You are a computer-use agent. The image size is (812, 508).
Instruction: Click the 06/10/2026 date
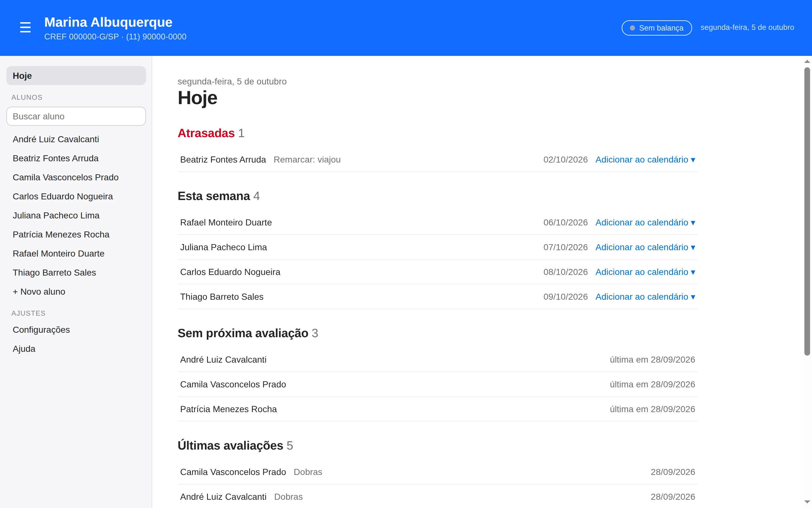565,223
